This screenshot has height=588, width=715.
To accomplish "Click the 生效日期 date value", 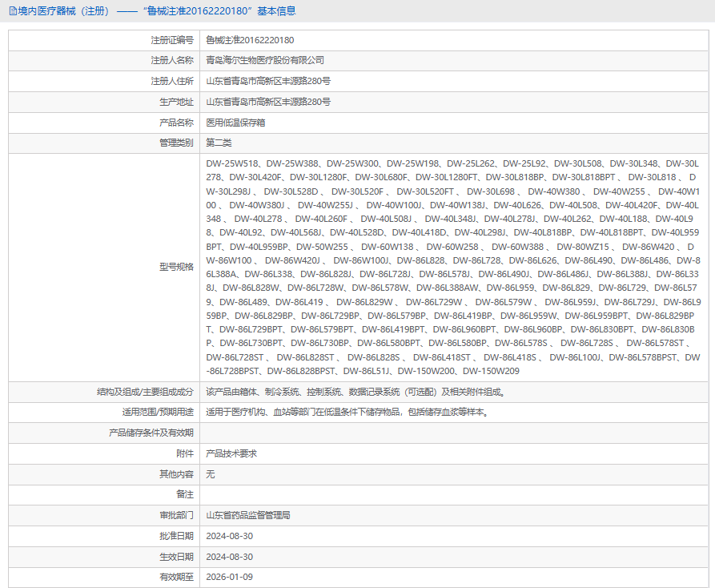I will 229,557.
